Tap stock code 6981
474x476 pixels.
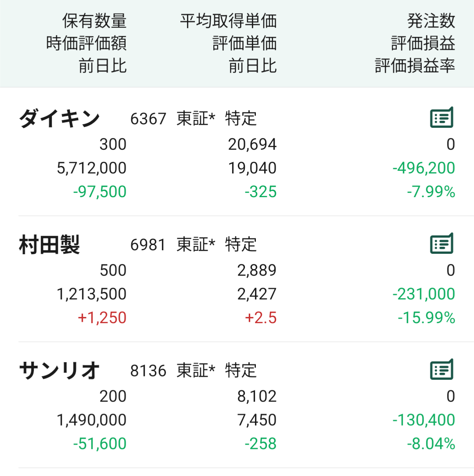coord(148,245)
